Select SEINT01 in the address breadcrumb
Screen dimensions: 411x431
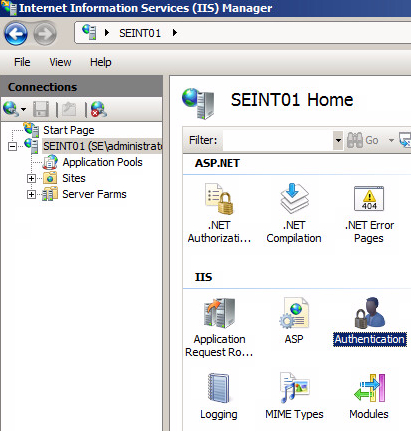pyautogui.click(x=140, y=33)
